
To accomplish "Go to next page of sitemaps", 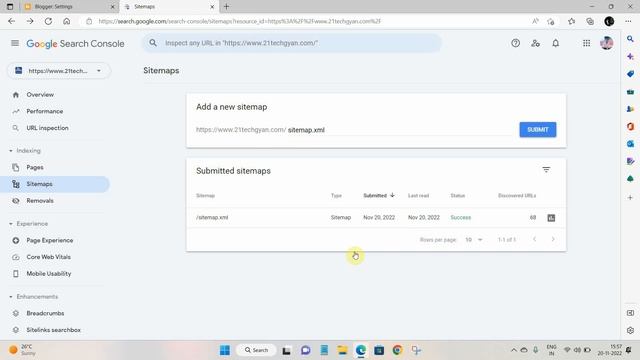I will 553,239.
